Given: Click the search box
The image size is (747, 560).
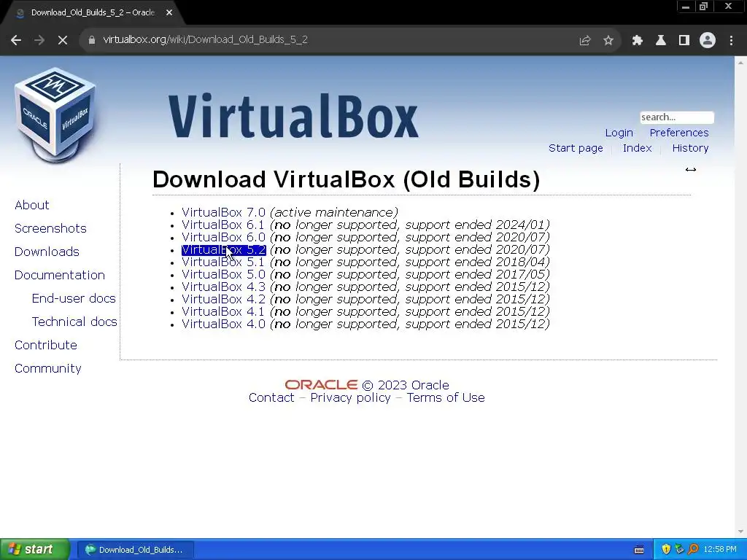Looking at the screenshot, I should point(676,117).
